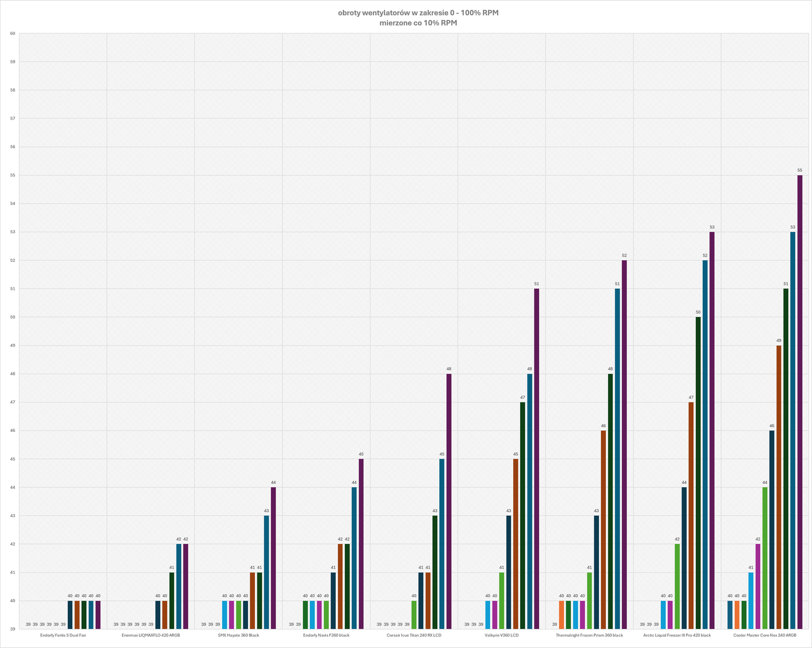This screenshot has width=812, height=648.
Task: Click the y-axis tick label 55
Action: 13,175
